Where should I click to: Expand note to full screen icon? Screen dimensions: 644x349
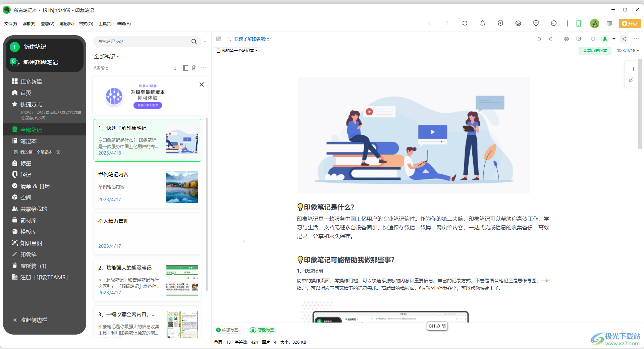(x=219, y=39)
